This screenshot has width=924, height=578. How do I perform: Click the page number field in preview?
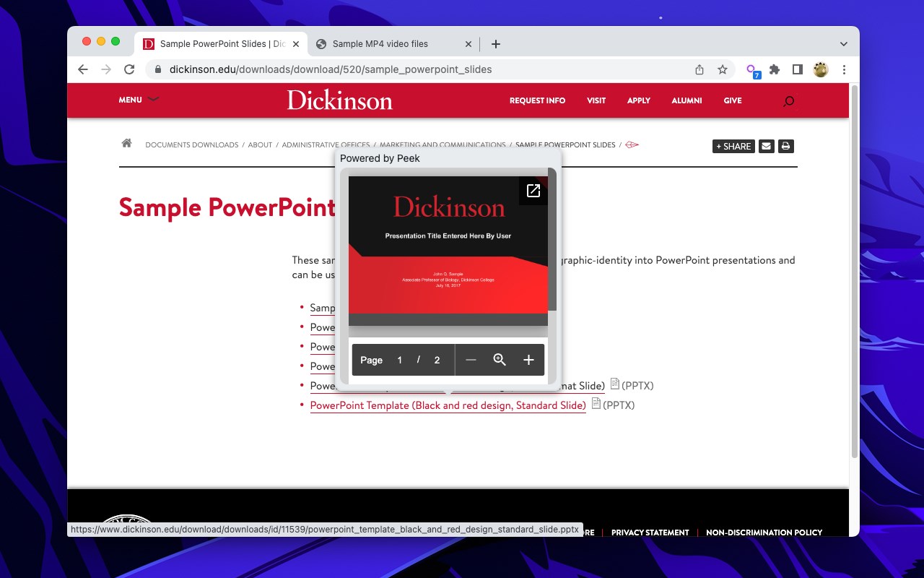[399, 360]
